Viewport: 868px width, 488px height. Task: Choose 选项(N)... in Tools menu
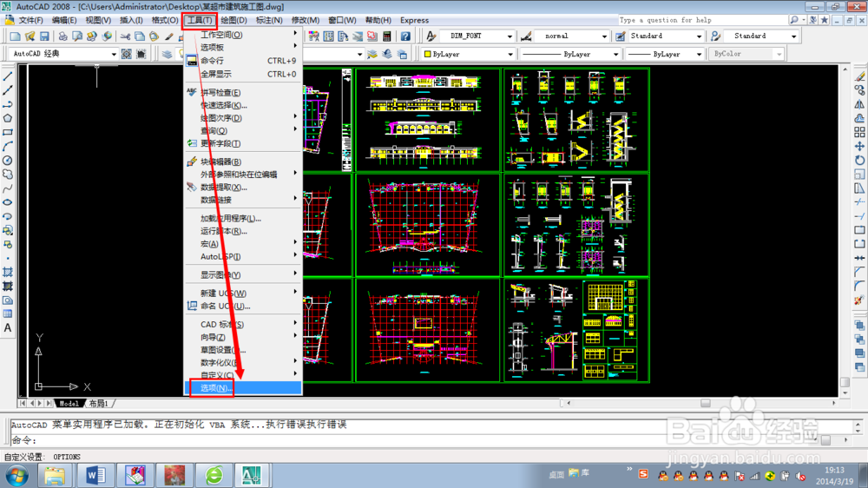coord(244,388)
